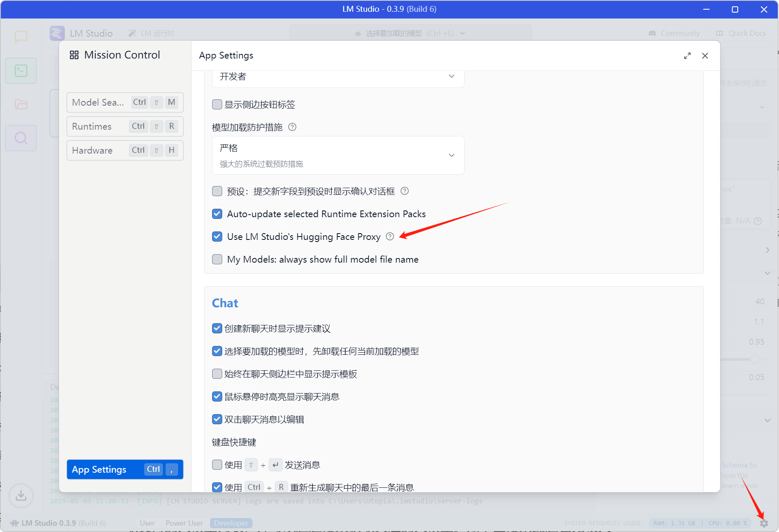Open Downloads icon at bottom left

[21, 495]
